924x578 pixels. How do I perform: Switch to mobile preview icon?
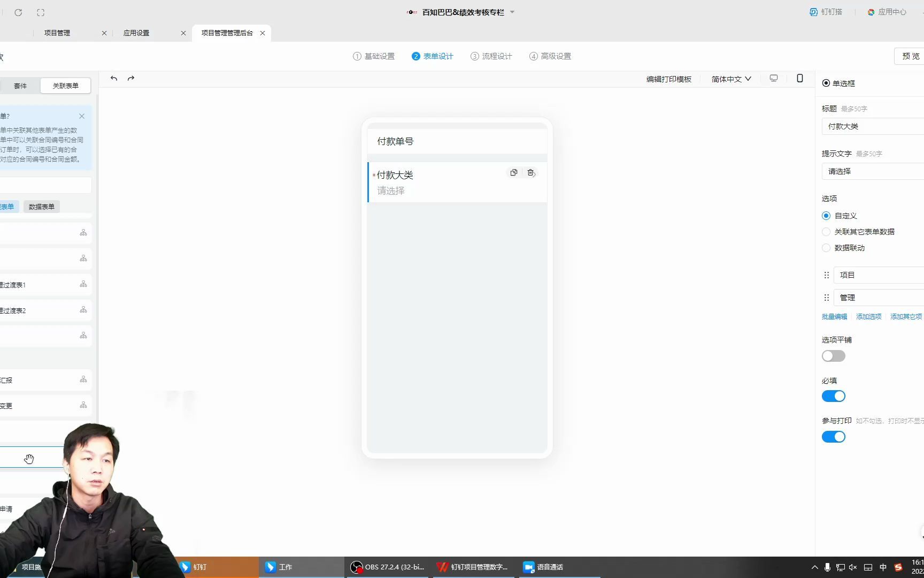(799, 78)
